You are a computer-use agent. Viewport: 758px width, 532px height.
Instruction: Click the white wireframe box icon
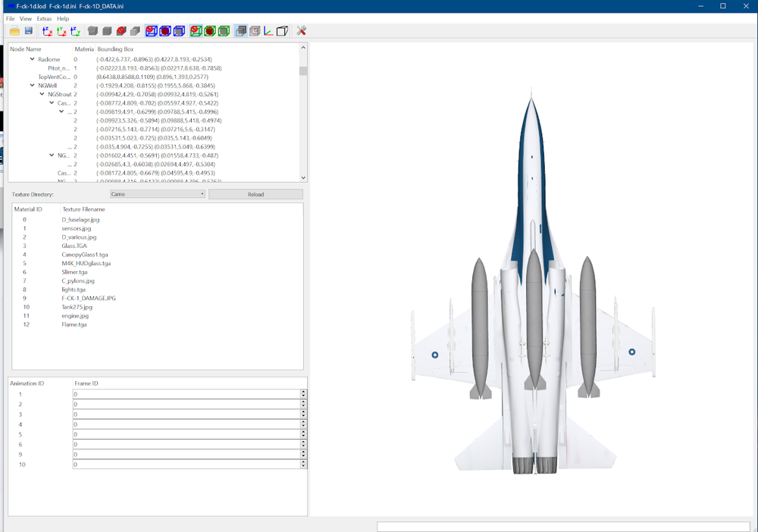point(282,31)
